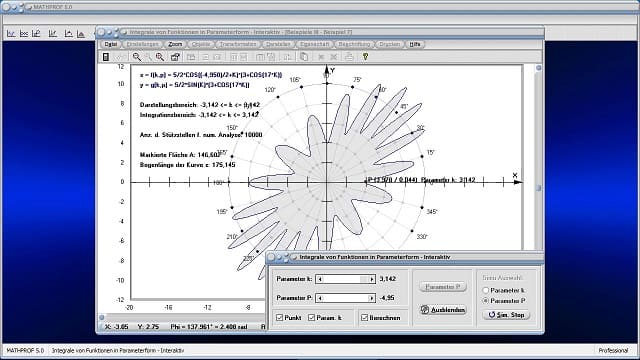Open the Hilfe menu
Image resolution: width=640 pixels, height=360 pixels.
click(415, 44)
